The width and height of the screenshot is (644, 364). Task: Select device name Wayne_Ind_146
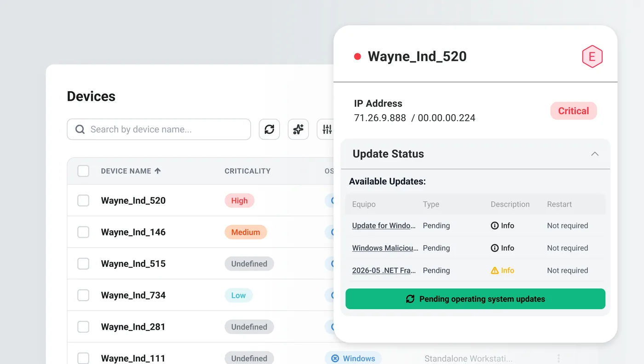133,232
